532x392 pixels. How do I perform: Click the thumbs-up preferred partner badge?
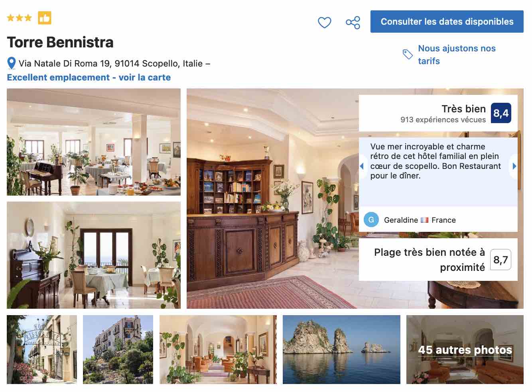pos(45,18)
